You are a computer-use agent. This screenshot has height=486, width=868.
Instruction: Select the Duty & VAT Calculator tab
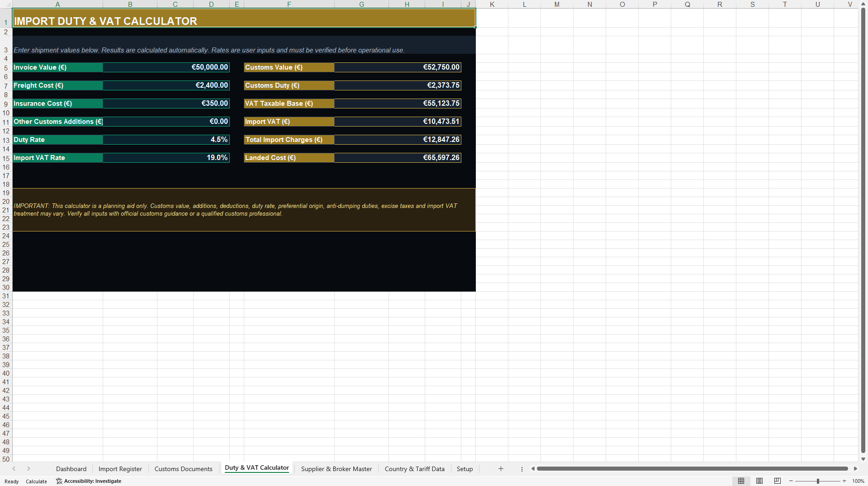257,468
